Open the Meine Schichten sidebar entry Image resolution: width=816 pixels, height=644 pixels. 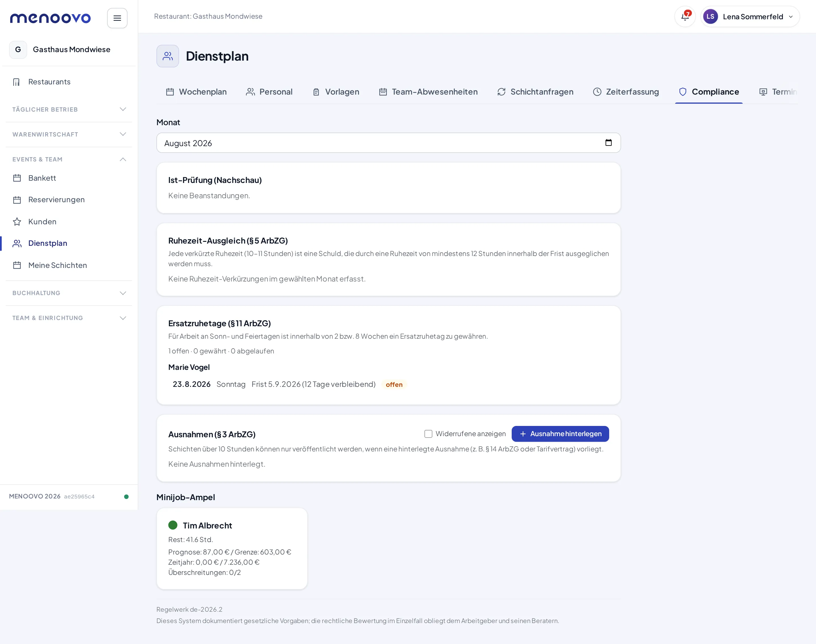[69, 265]
